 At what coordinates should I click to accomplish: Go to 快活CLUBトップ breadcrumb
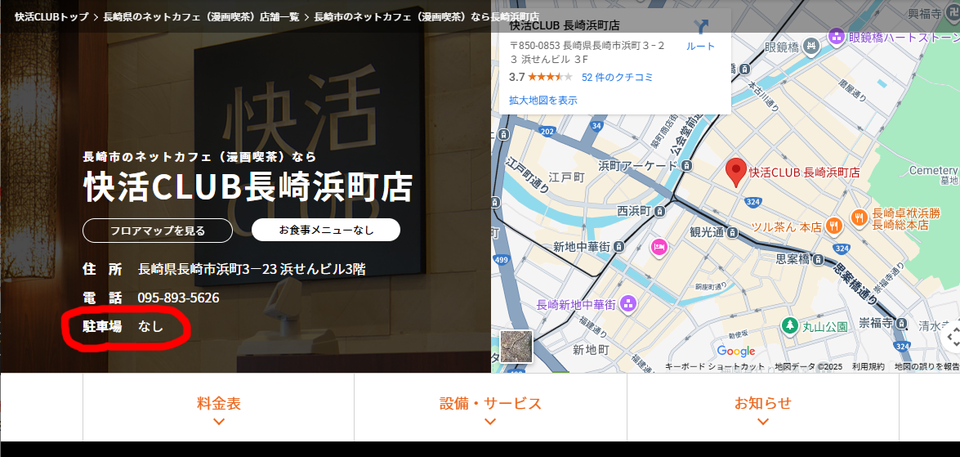[x=50, y=17]
